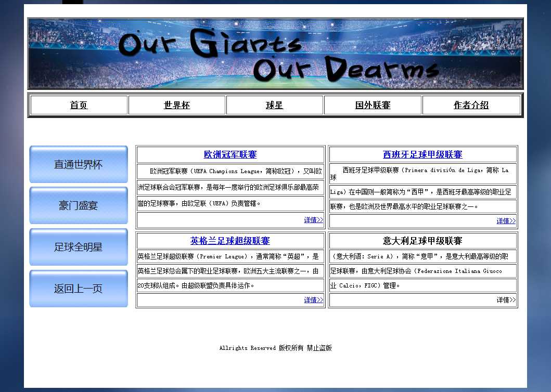Open the 国外联赛 navigation menu item
The width and height of the screenshot is (551, 392).
(x=373, y=105)
